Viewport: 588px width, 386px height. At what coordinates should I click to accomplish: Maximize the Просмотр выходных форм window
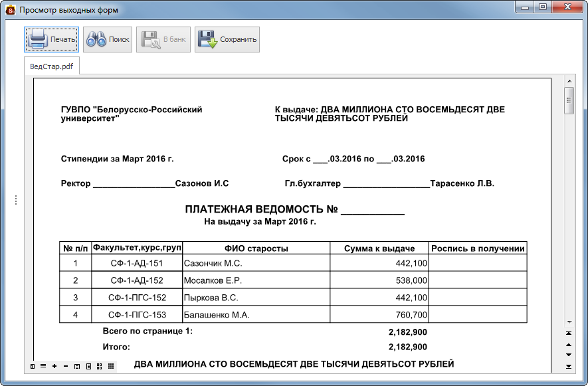(x=543, y=7)
